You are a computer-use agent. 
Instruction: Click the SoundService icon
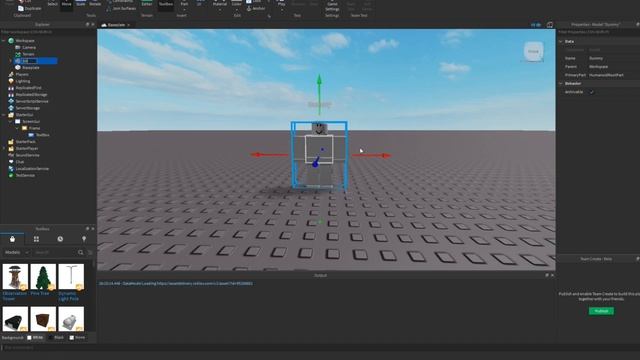[11, 155]
